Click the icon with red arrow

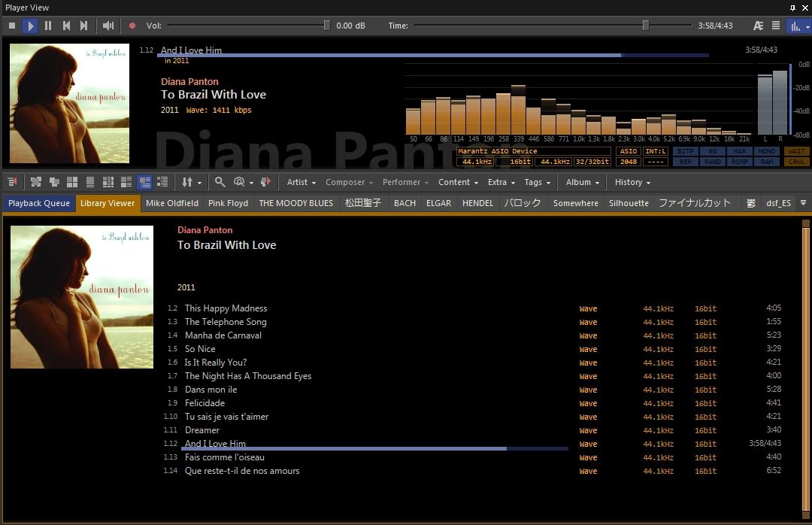265,182
